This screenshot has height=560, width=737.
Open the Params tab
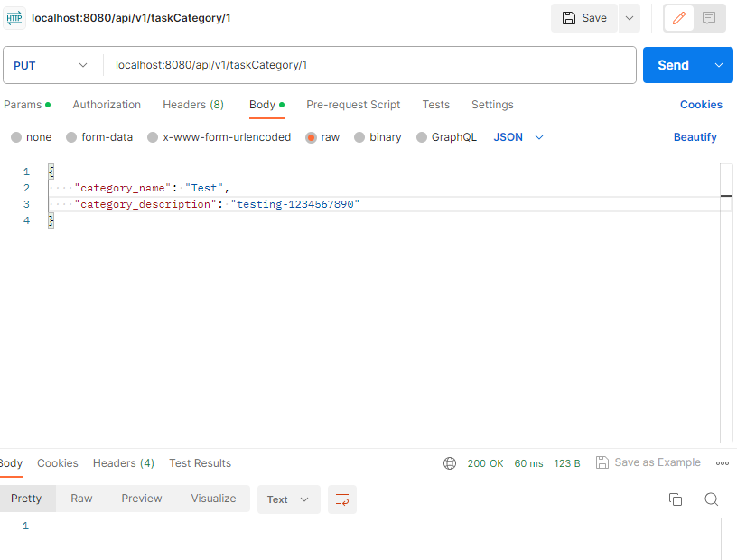27,105
